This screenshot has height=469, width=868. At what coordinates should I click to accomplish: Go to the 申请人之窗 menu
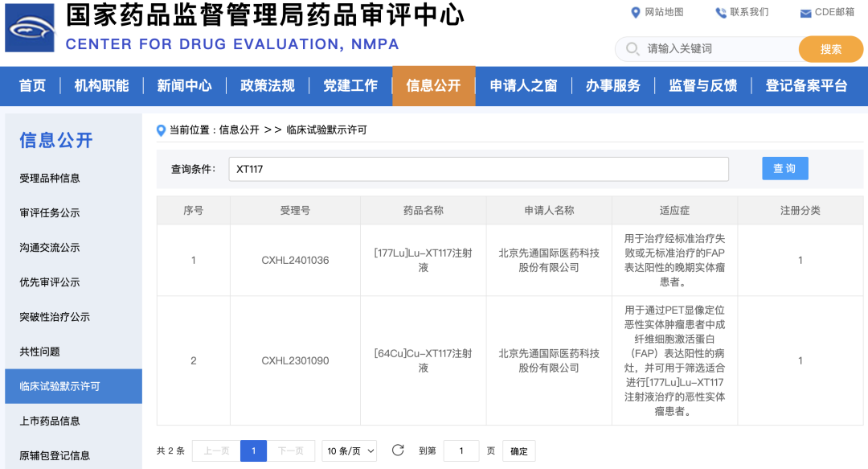[x=523, y=85]
